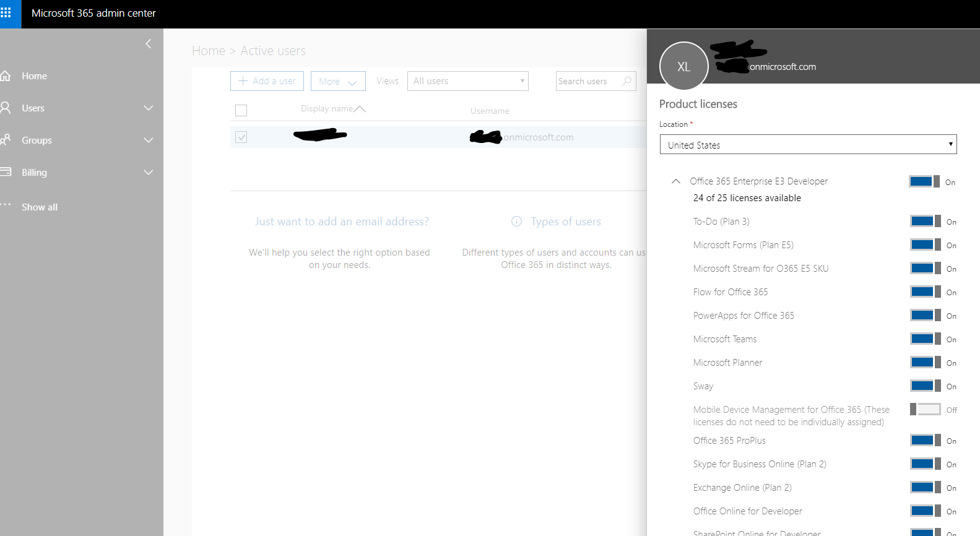Viewport: 980px width, 536px height.
Task: Click the onmicrosoft.com username in user row
Action: coord(538,137)
